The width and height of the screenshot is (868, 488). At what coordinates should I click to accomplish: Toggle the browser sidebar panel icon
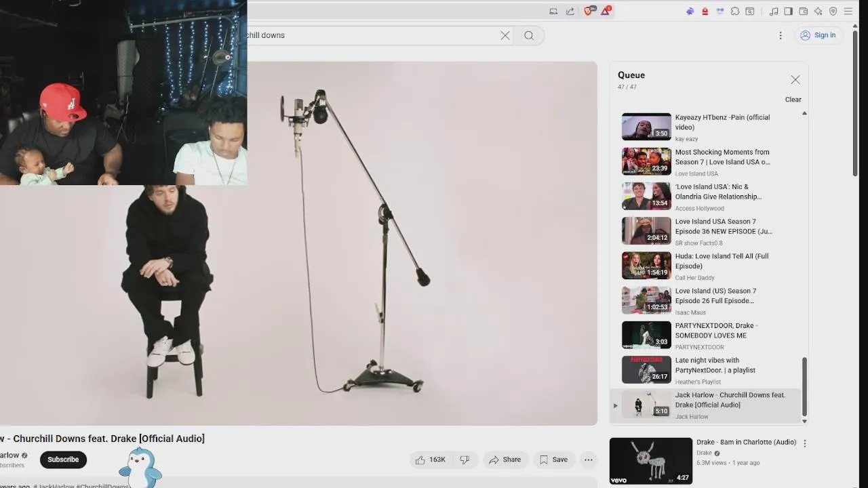tap(789, 11)
